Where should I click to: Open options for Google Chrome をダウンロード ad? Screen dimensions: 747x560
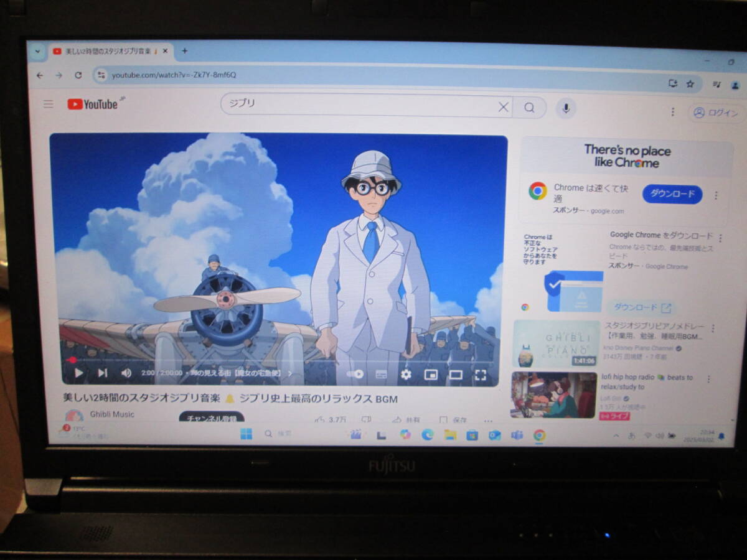pyautogui.click(x=721, y=238)
